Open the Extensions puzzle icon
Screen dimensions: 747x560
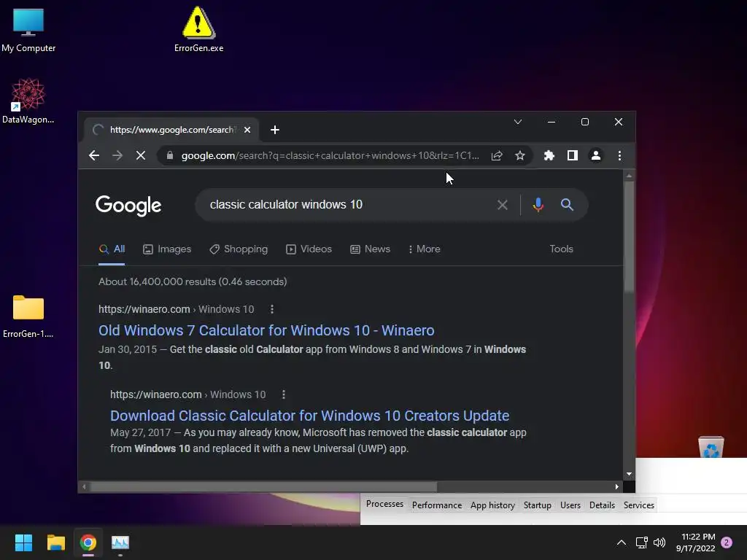coord(549,156)
